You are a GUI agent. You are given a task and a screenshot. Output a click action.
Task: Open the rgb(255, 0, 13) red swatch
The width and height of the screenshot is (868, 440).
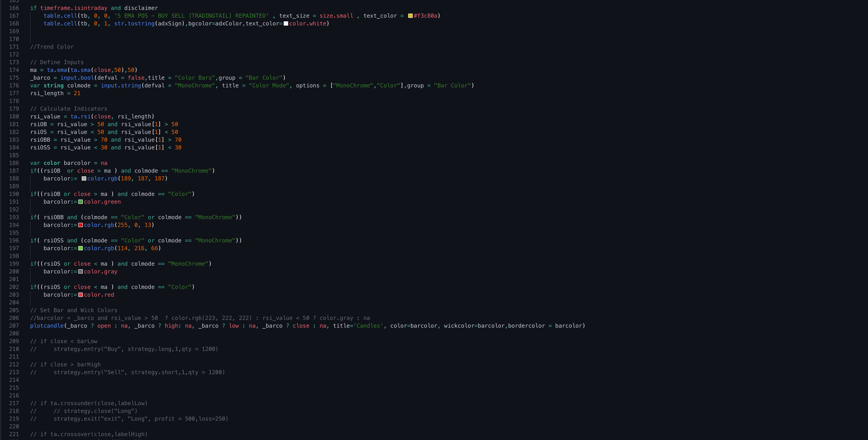[80, 225]
